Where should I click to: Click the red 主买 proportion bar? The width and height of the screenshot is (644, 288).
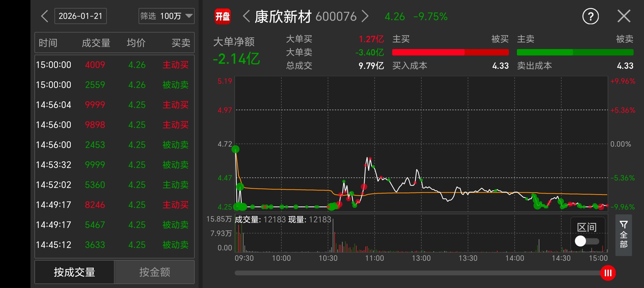coord(428,52)
